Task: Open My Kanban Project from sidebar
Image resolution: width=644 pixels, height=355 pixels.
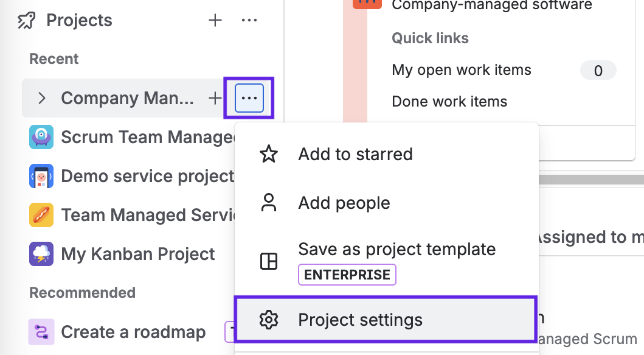Action: point(137,254)
